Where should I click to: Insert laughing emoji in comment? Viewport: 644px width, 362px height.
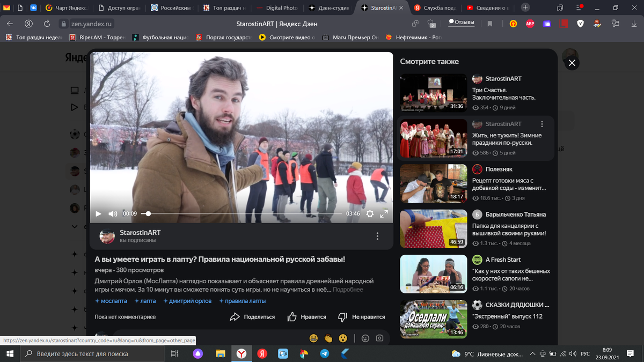click(314, 338)
